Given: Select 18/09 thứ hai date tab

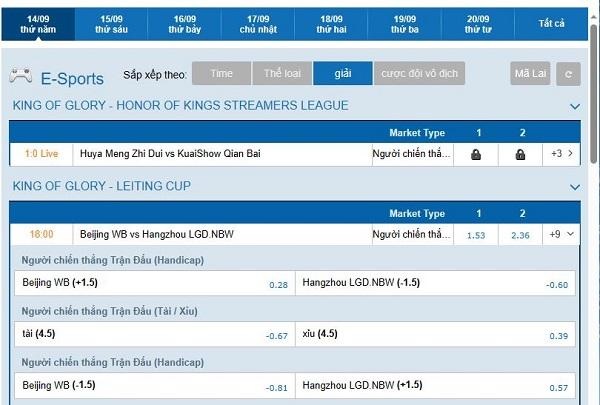Looking at the screenshot, I should coord(332,24).
